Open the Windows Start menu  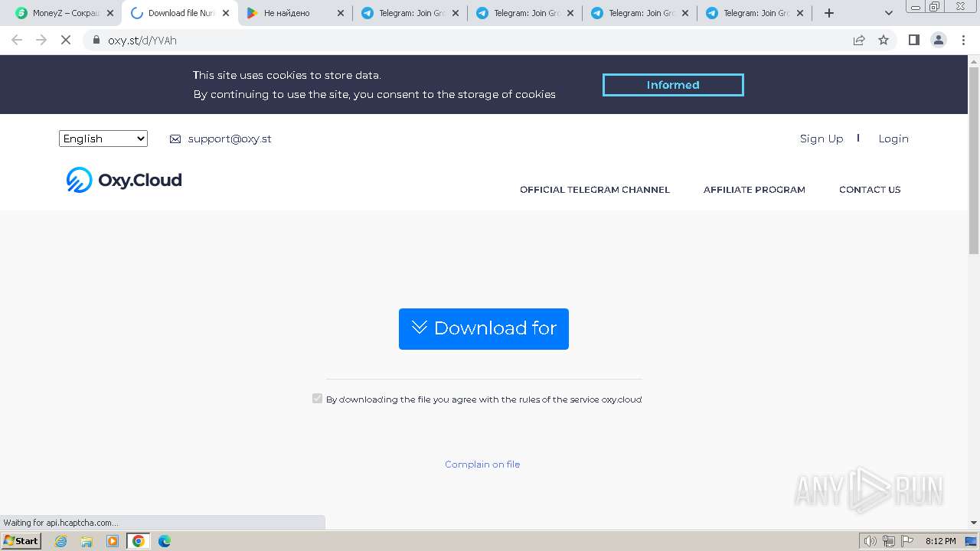pyautogui.click(x=21, y=540)
